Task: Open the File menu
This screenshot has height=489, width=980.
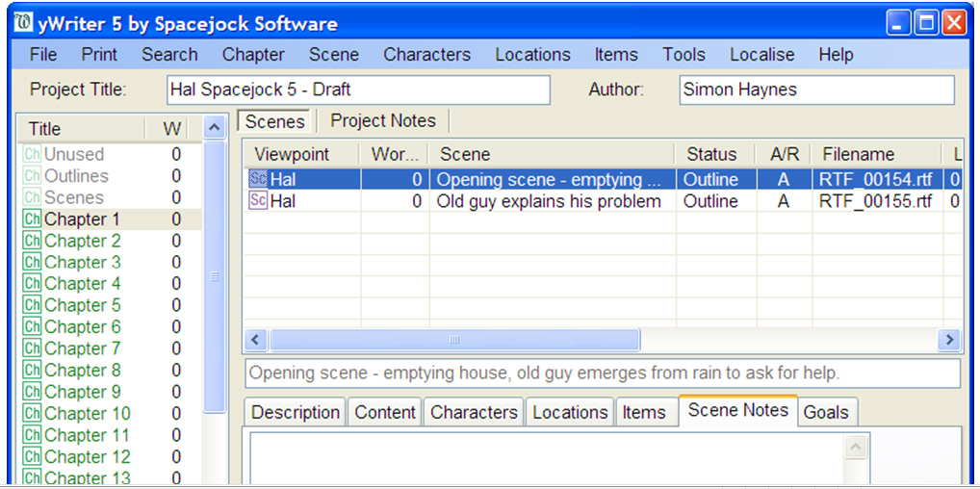Action: click(43, 55)
